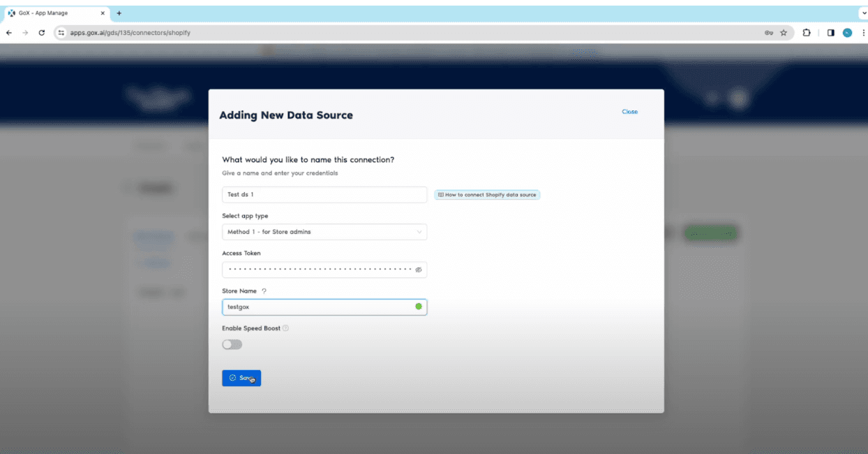Expand the tab search chevron
This screenshot has height=454, width=868.
(x=864, y=13)
